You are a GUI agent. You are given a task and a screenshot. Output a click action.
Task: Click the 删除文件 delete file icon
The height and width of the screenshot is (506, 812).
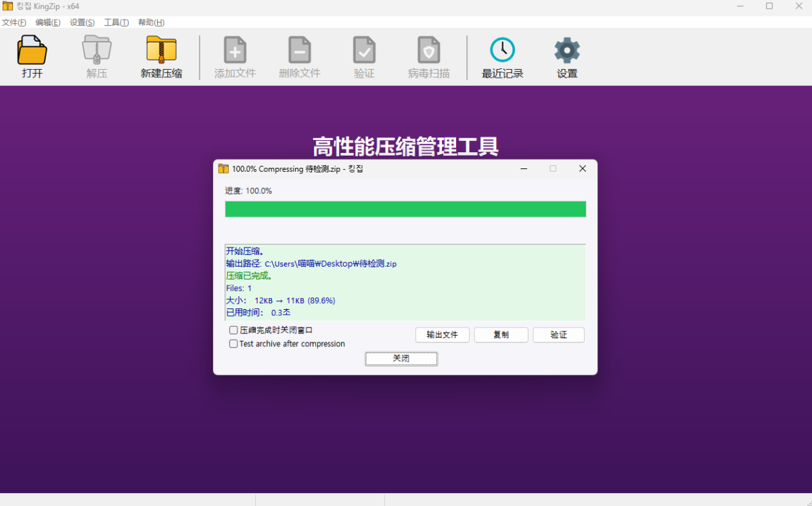click(x=300, y=50)
